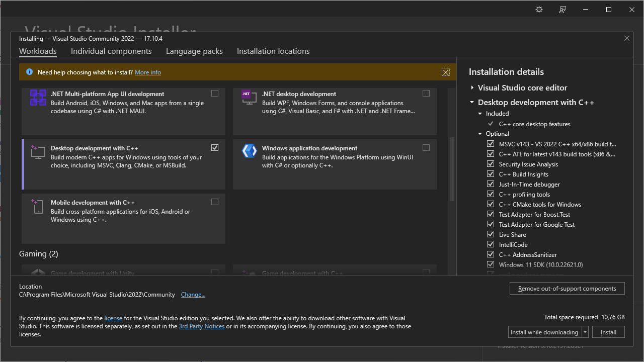Click Remove out-of-support components button
644x362 pixels.
point(567,289)
